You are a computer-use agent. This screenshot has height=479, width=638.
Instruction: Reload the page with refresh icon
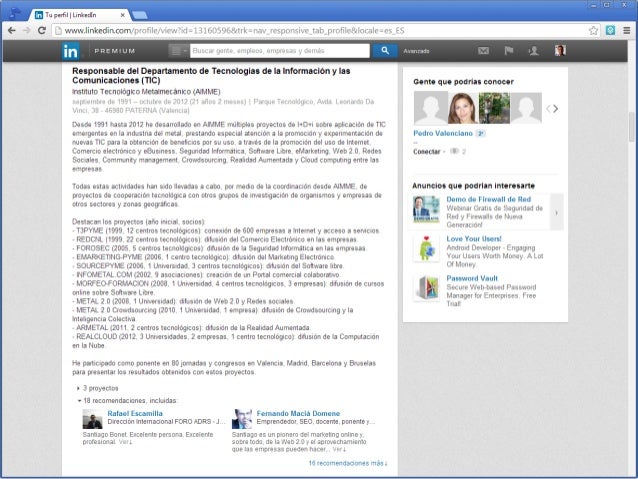coord(42,31)
